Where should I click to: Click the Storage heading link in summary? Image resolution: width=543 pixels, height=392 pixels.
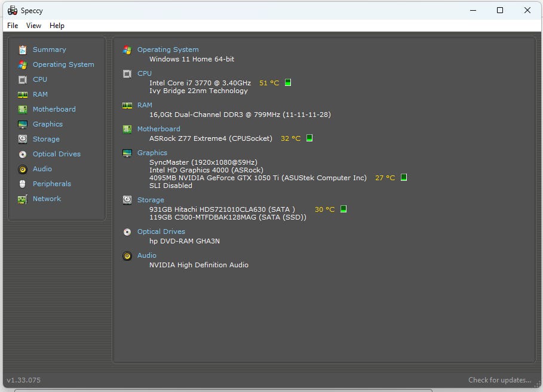[151, 200]
